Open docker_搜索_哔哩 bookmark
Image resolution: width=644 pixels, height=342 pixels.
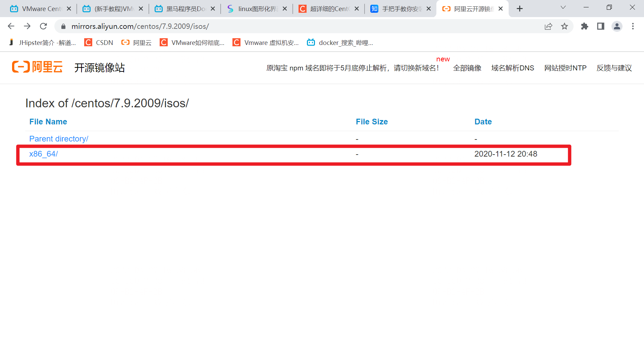[340, 43]
